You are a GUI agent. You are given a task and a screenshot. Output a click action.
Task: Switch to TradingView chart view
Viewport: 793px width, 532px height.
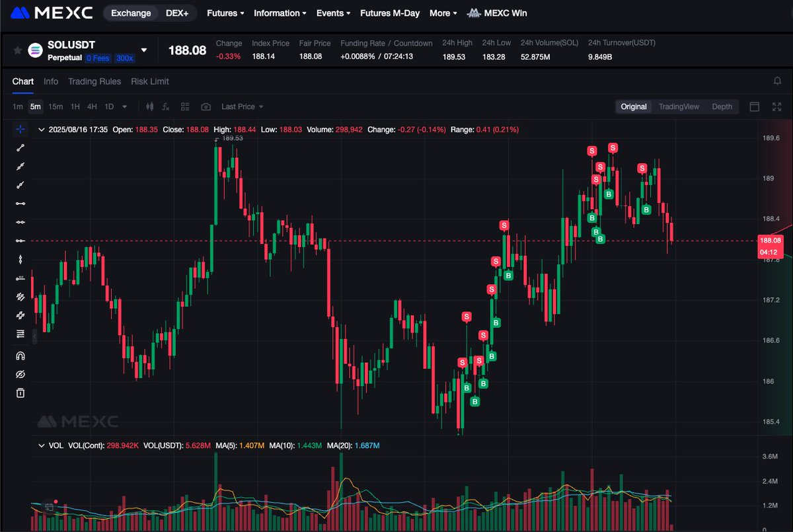(x=679, y=106)
